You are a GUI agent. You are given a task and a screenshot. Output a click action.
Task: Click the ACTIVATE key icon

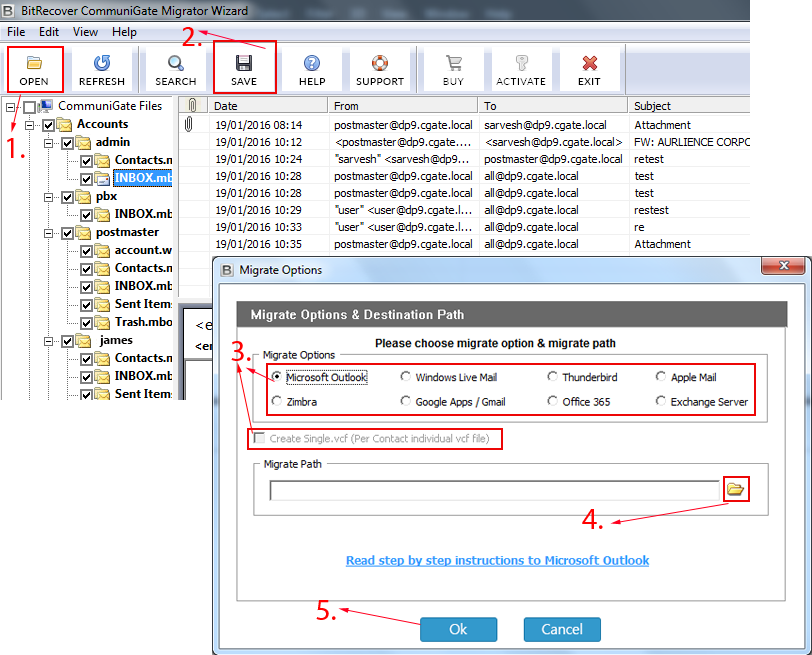click(521, 63)
